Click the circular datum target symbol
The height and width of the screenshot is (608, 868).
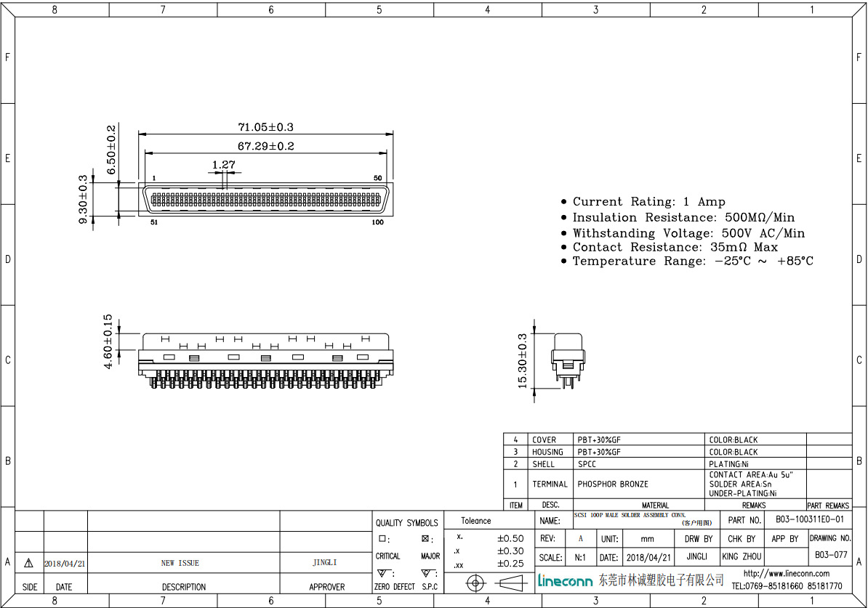click(475, 583)
